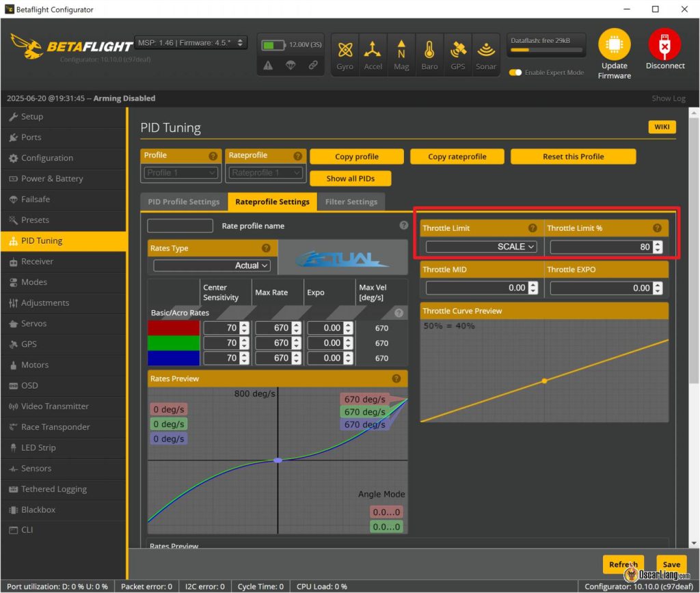700x593 pixels.
Task: Open Receiver in the sidebar
Action: [x=64, y=262]
